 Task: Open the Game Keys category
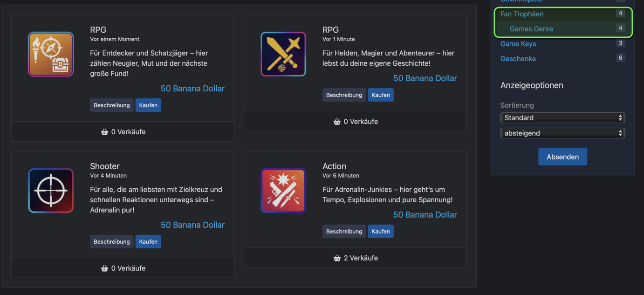click(518, 44)
